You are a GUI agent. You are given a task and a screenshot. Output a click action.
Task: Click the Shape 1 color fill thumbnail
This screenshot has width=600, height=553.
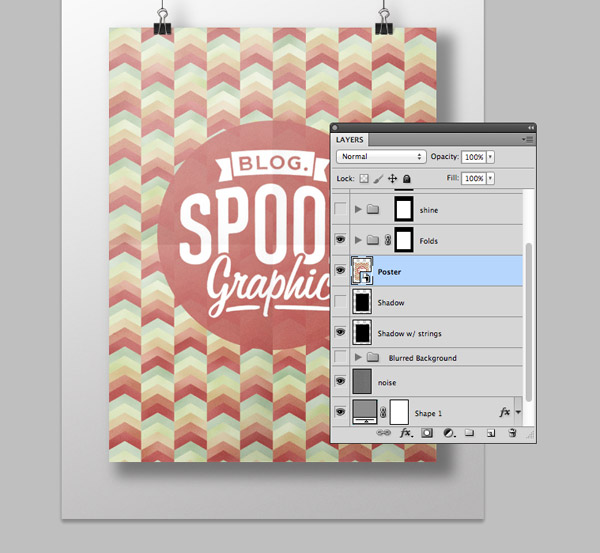coord(365,412)
